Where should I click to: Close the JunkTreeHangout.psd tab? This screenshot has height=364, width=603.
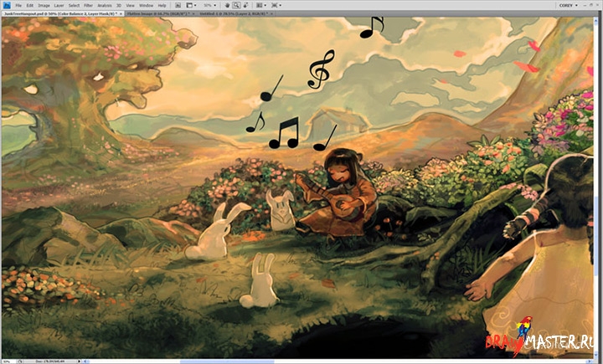[121, 13]
